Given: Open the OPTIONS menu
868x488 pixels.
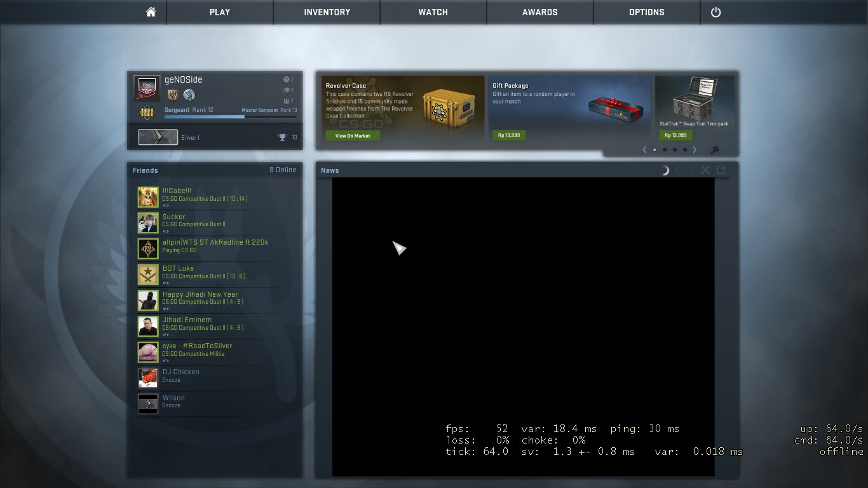Looking at the screenshot, I should (647, 12).
